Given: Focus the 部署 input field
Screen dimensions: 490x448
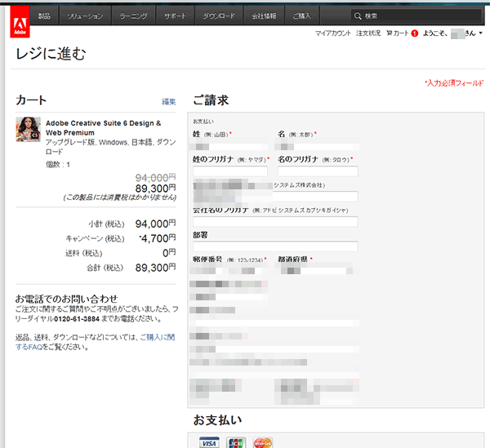Looking at the screenshot, I should click(x=275, y=246).
